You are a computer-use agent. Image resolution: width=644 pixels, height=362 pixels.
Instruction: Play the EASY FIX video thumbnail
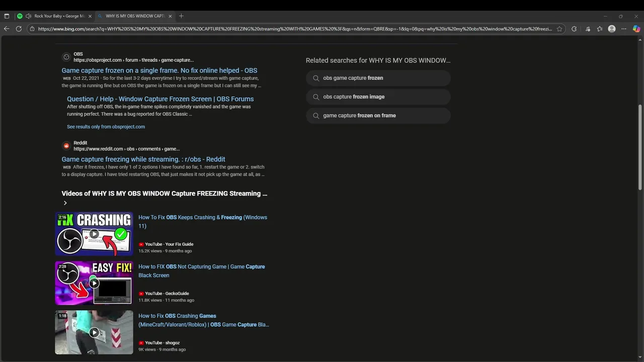(x=94, y=283)
